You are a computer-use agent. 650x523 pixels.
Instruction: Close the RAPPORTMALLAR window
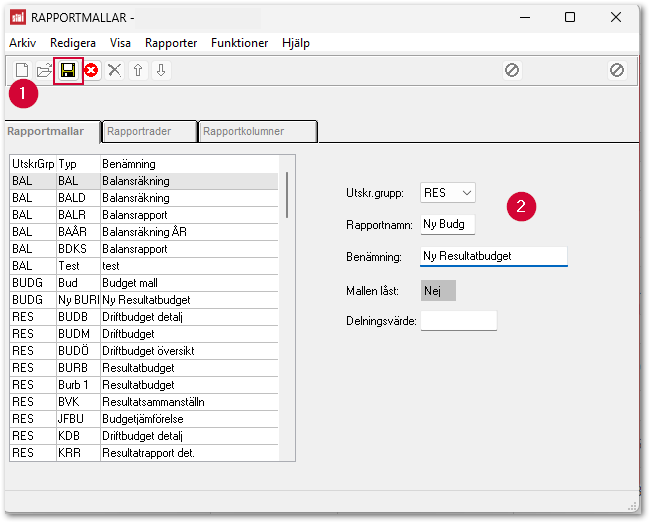(616, 17)
